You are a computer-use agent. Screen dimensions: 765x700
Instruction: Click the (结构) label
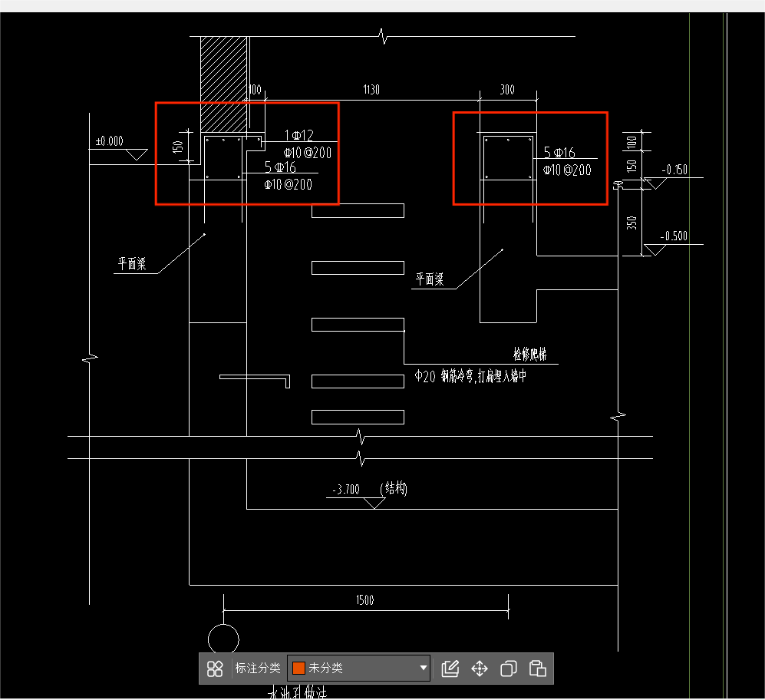coord(393,487)
